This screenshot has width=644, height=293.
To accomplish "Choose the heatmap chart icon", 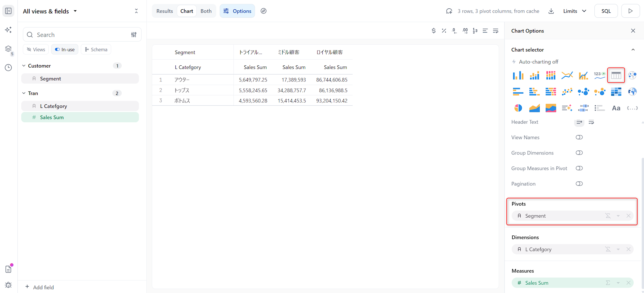I will tap(616, 92).
